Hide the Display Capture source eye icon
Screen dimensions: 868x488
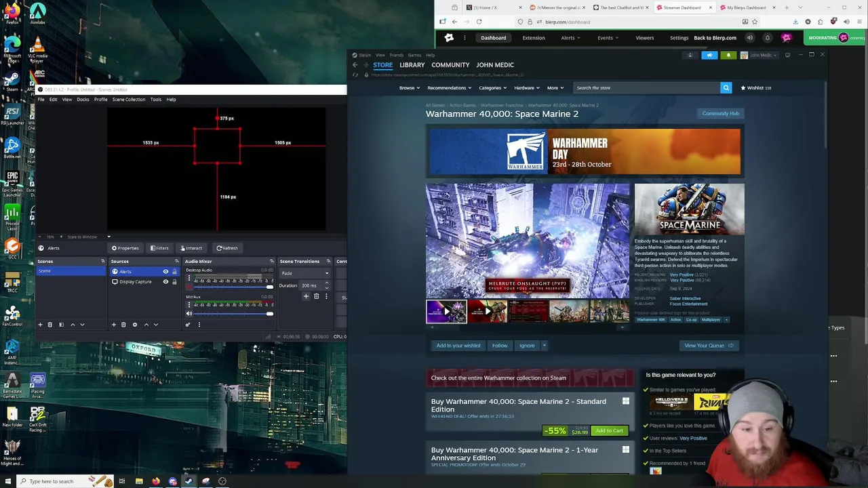click(x=165, y=282)
